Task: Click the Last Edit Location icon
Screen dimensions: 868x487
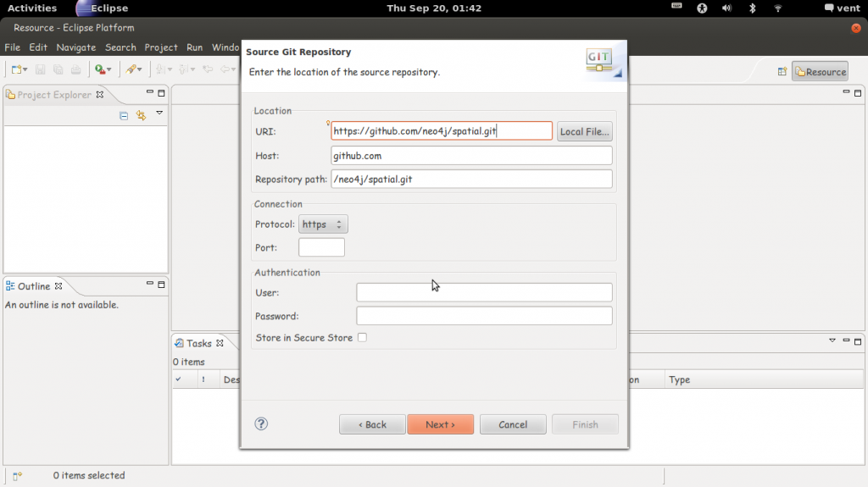Action: pyautogui.click(x=208, y=69)
